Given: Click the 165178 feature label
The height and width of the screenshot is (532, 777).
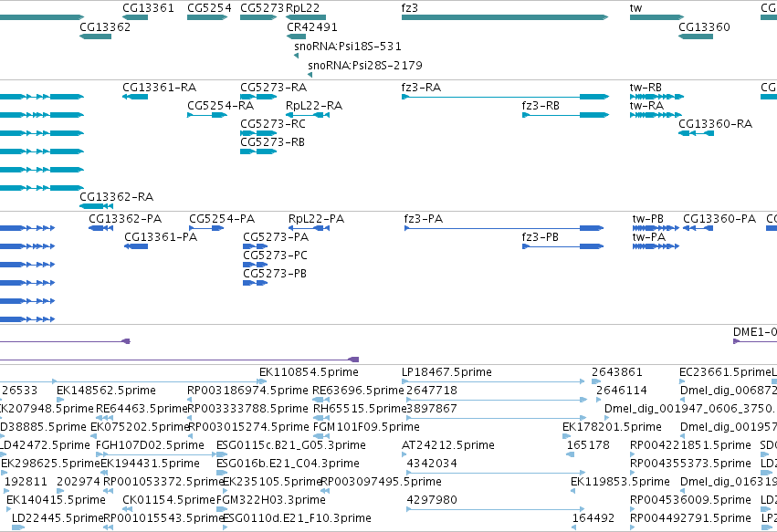Looking at the screenshot, I should tap(588, 445).
